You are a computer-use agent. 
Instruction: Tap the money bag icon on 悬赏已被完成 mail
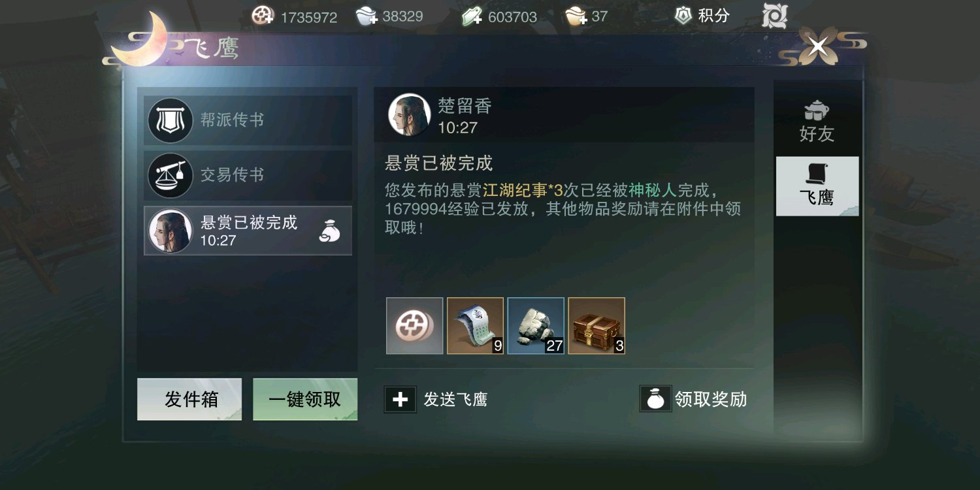pos(330,231)
